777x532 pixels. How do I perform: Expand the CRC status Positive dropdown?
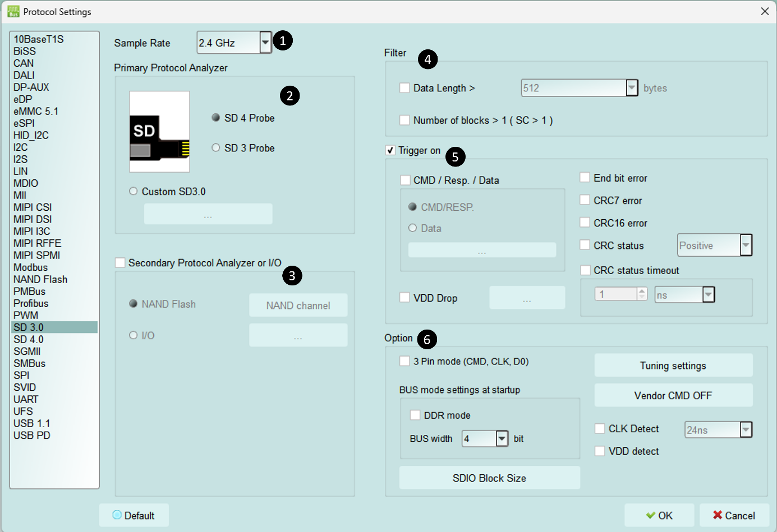pyautogui.click(x=746, y=245)
